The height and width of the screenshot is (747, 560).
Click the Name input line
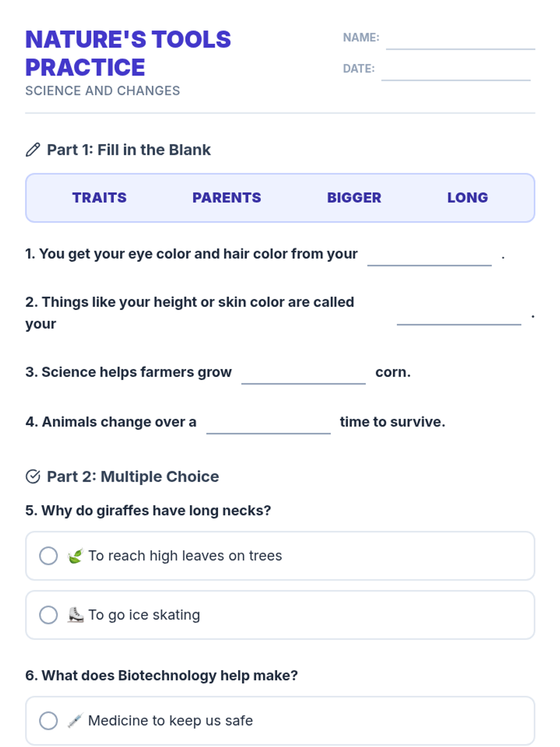[460, 40]
